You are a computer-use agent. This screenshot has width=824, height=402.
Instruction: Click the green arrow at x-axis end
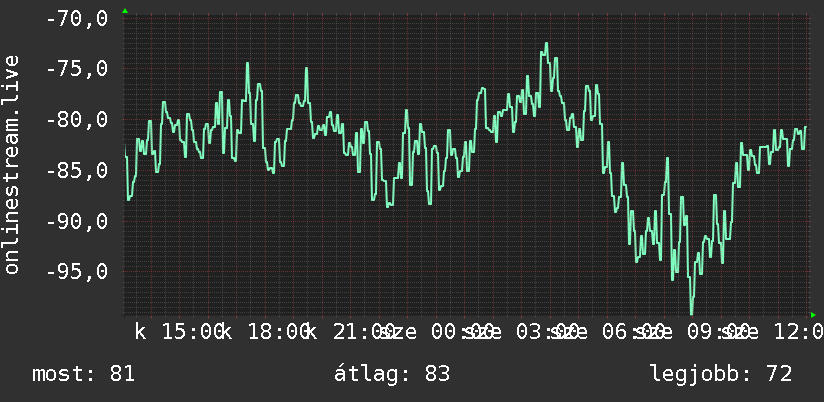tap(813, 315)
